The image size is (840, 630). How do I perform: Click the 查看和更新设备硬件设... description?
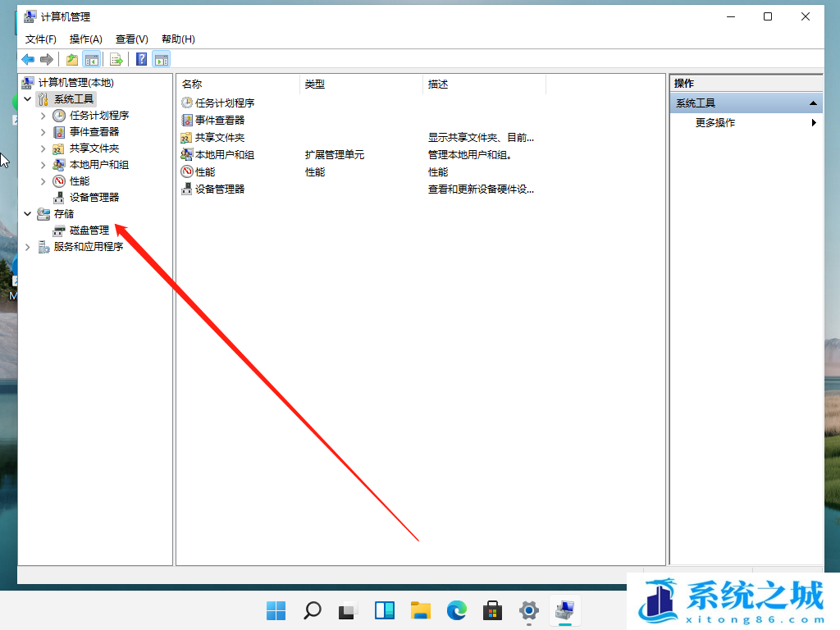coord(481,189)
